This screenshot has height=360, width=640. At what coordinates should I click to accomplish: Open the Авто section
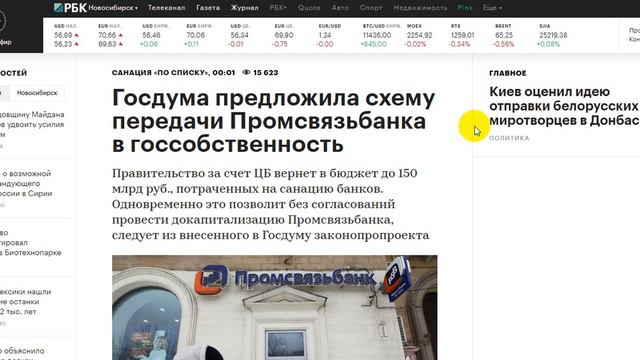click(x=340, y=8)
